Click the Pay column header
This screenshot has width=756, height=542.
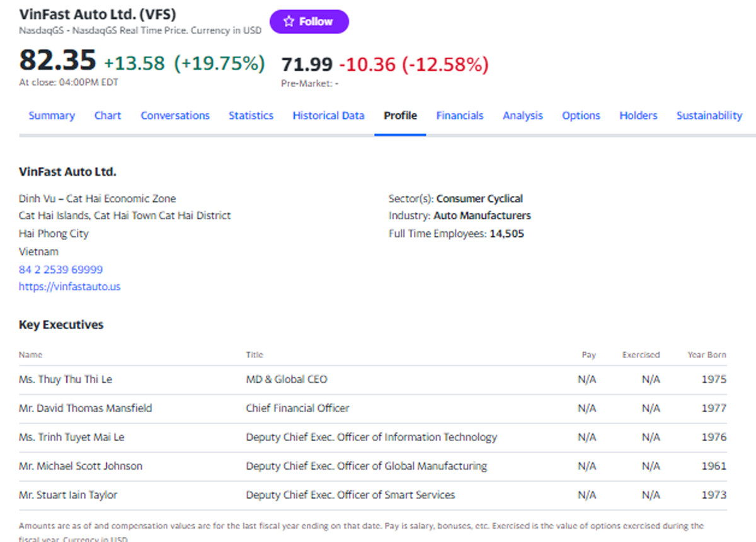588,355
